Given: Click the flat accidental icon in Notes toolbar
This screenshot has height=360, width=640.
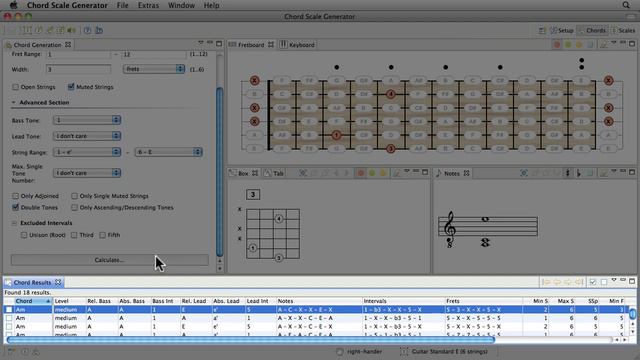Looking at the screenshot, I should [x=579, y=173].
